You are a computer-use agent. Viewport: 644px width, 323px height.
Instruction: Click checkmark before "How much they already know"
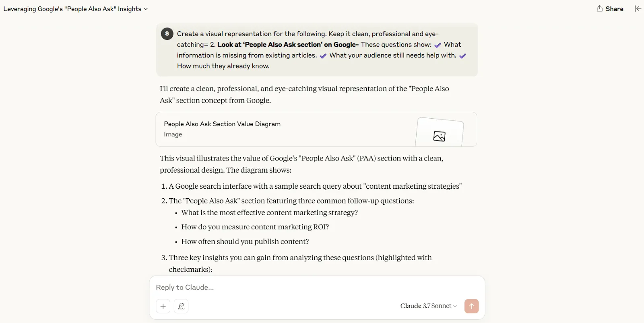462,56
